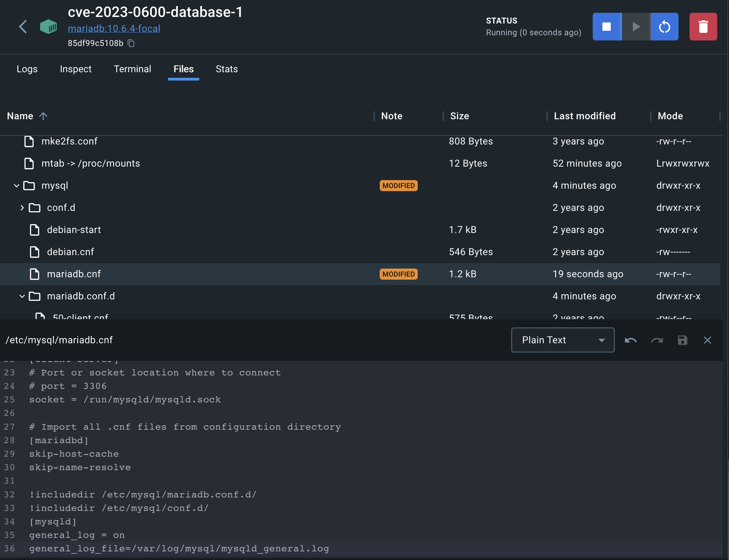Sort by the Mode column header
The height and width of the screenshot is (560, 729).
[670, 116]
